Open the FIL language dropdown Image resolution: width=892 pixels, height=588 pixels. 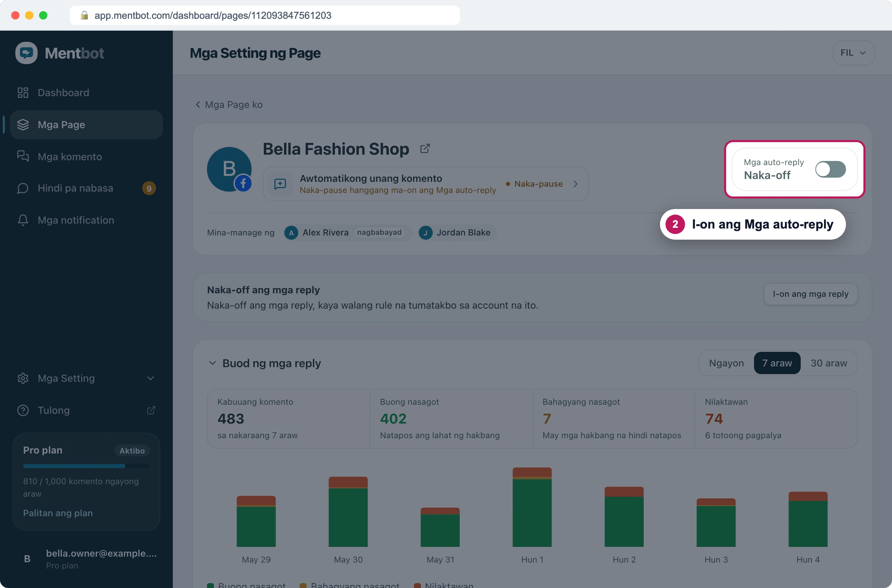tap(853, 53)
